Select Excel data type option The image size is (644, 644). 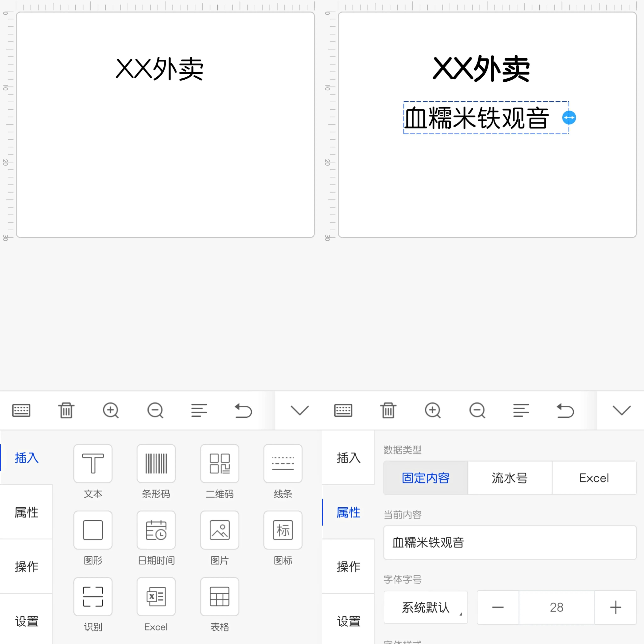click(594, 478)
